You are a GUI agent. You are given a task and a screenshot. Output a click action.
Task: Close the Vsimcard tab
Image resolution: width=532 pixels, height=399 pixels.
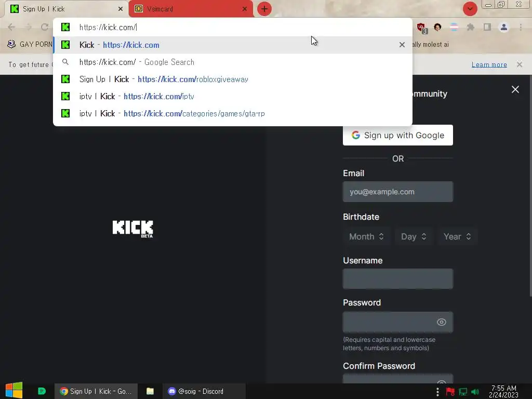tap(245, 9)
